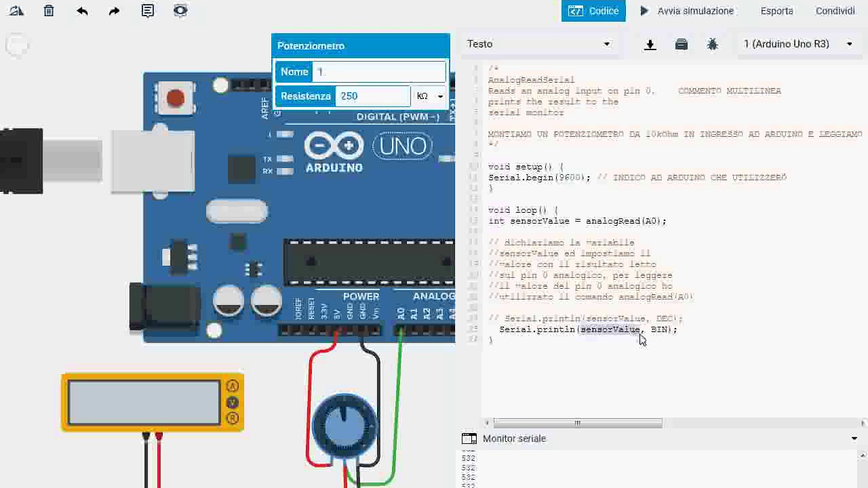
Task: Select multimeter resistance mode R
Action: [233, 419]
